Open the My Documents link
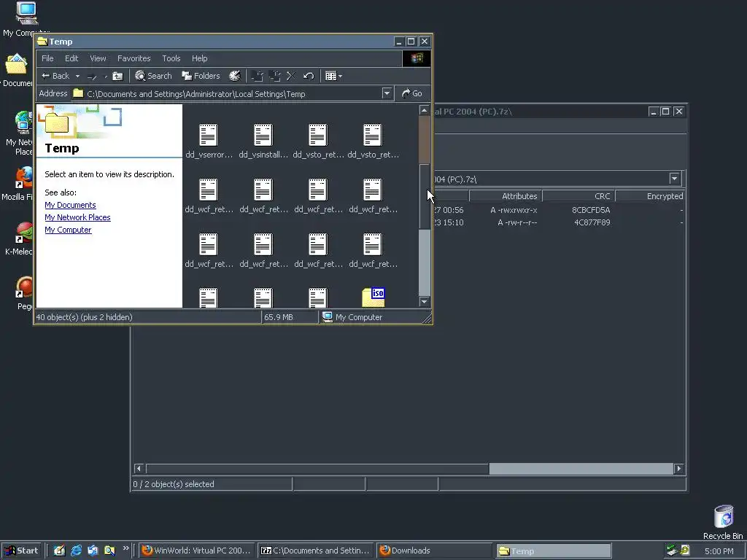Screen dimensions: 747x560 coord(71,205)
